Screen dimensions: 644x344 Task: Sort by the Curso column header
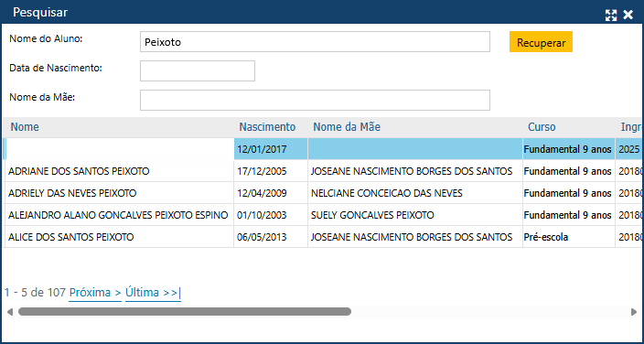tap(542, 127)
